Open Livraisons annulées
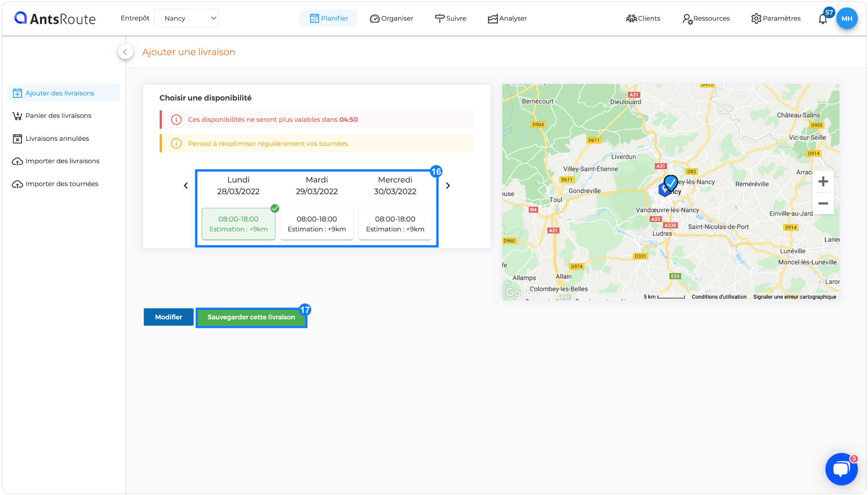This screenshot has width=868, height=495. (50, 138)
